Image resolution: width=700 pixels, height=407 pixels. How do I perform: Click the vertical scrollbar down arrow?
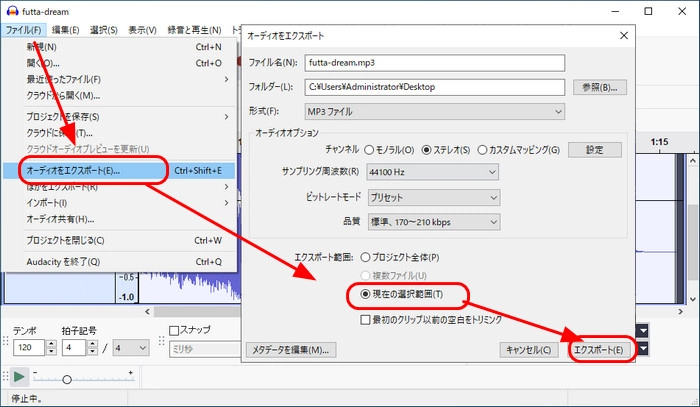pyautogui.click(x=693, y=299)
